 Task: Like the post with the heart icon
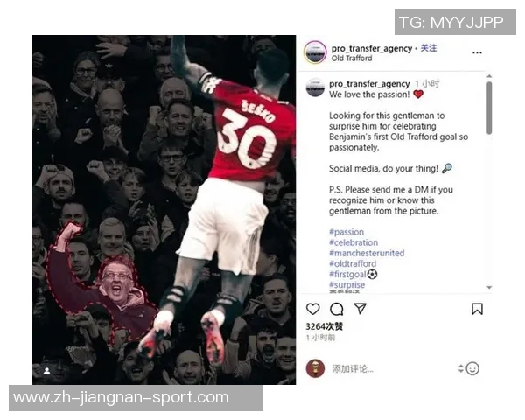tap(312, 309)
